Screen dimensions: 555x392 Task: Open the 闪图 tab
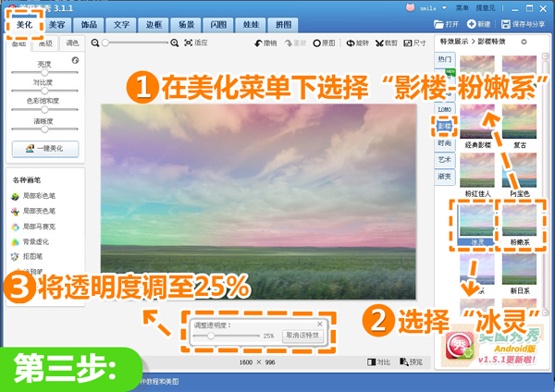tap(218, 25)
